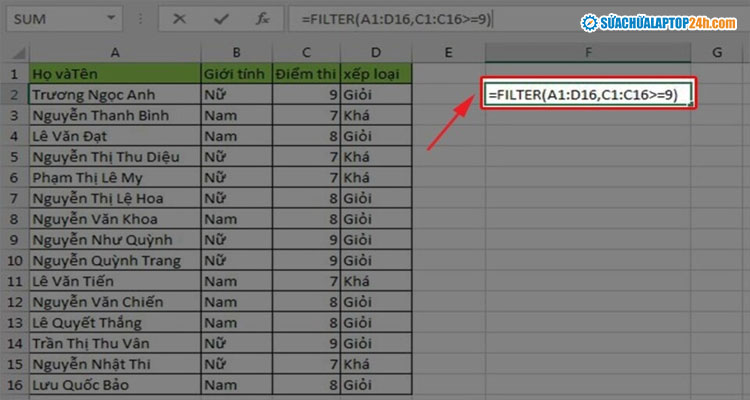Open Insert Function with the fx icon
750x400 pixels.
click(263, 19)
